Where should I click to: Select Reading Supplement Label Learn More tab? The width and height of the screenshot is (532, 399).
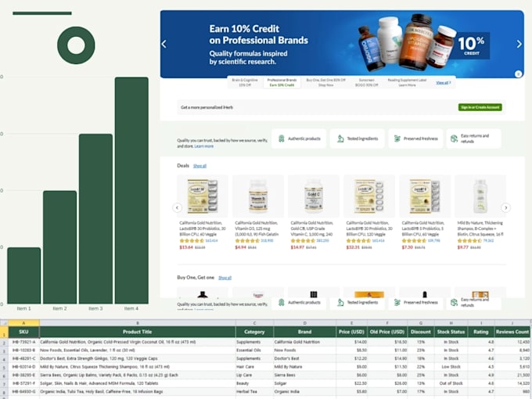pos(407,82)
